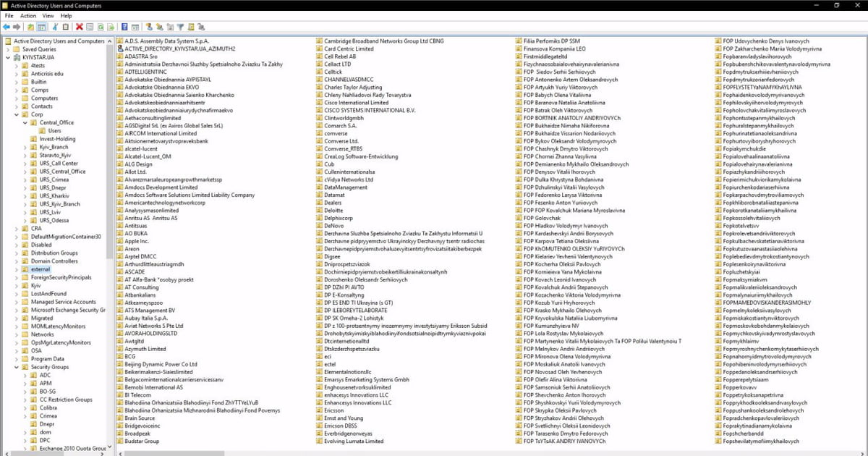Select Domain Controllers in the tree

pyautogui.click(x=54, y=261)
